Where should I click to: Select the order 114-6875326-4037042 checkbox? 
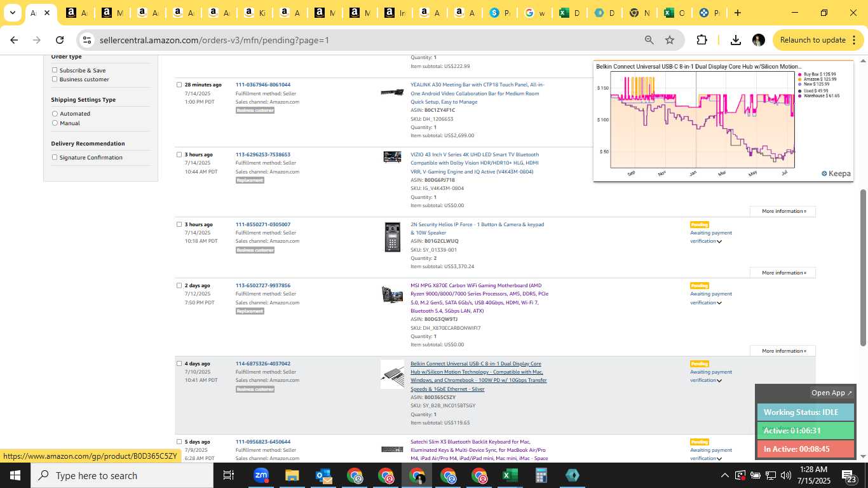[x=179, y=363]
